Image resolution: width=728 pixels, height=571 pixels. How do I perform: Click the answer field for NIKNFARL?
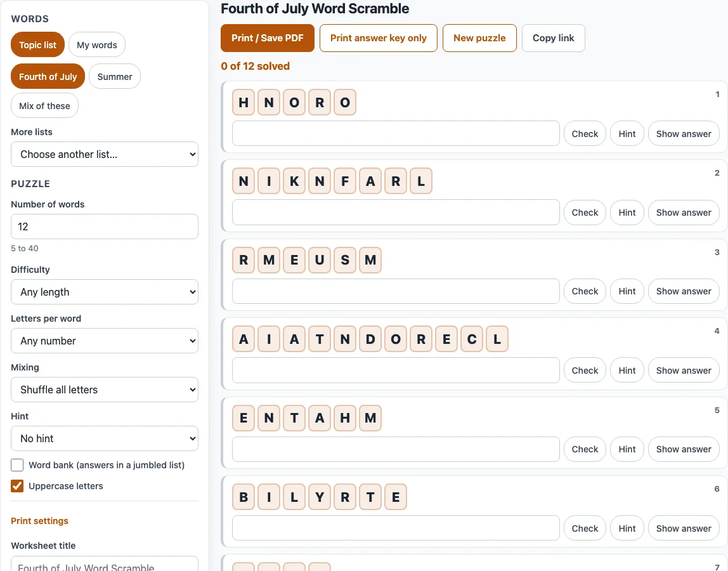click(x=396, y=213)
